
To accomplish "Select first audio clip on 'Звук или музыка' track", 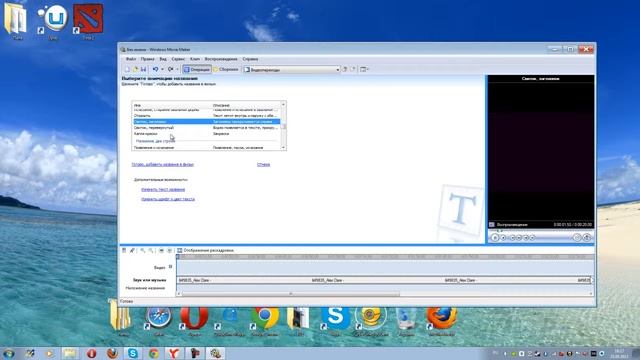I will pos(244,280).
